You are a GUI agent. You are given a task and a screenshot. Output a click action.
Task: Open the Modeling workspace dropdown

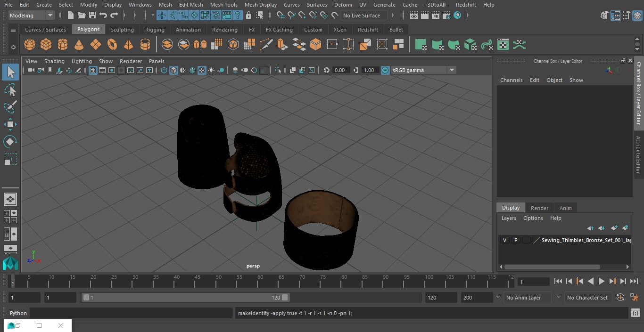click(x=32, y=16)
